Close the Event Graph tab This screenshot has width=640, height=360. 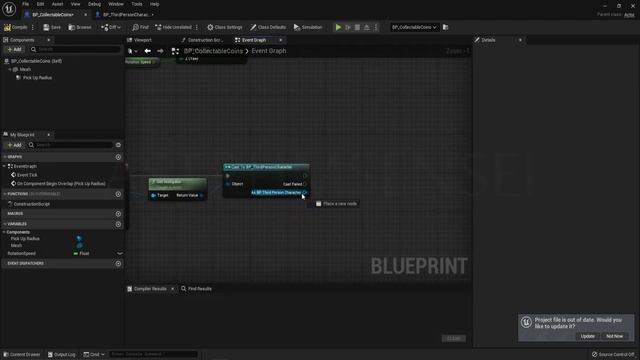[280, 40]
